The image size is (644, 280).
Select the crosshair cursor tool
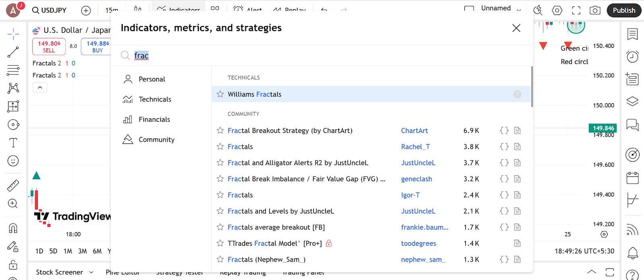tap(13, 34)
